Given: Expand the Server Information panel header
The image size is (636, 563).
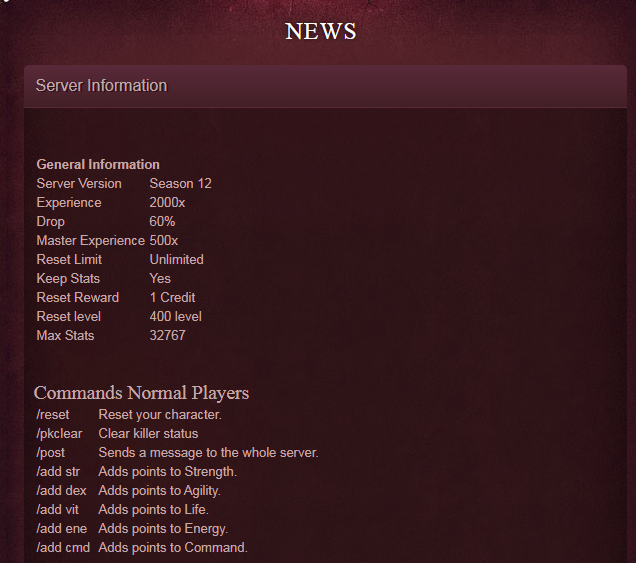Looking at the screenshot, I should click(x=101, y=86).
